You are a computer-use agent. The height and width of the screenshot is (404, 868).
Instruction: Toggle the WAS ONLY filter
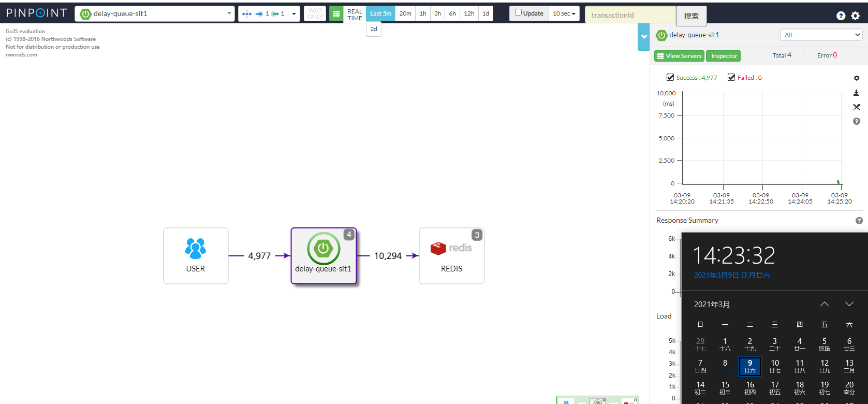pos(315,13)
